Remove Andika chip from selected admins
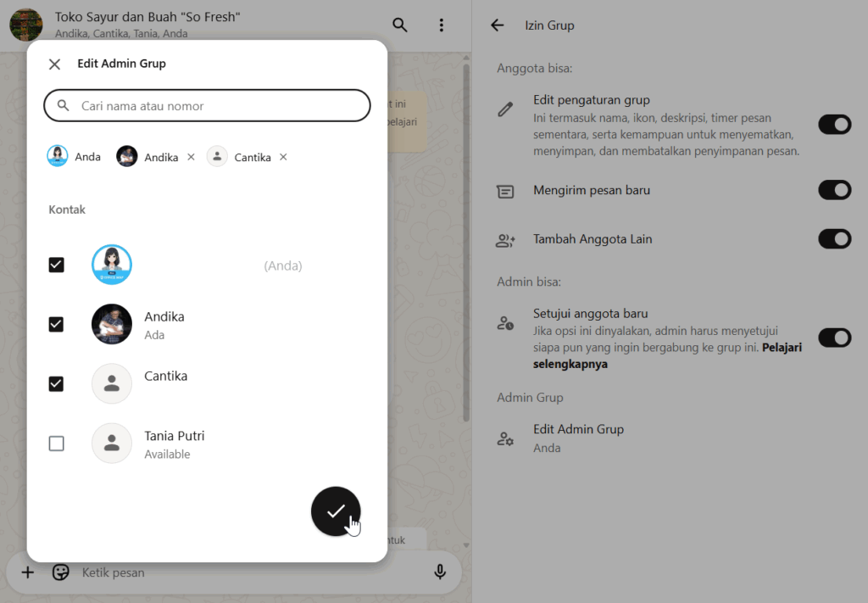Image resolution: width=868 pixels, height=603 pixels. [x=191, y=157]
